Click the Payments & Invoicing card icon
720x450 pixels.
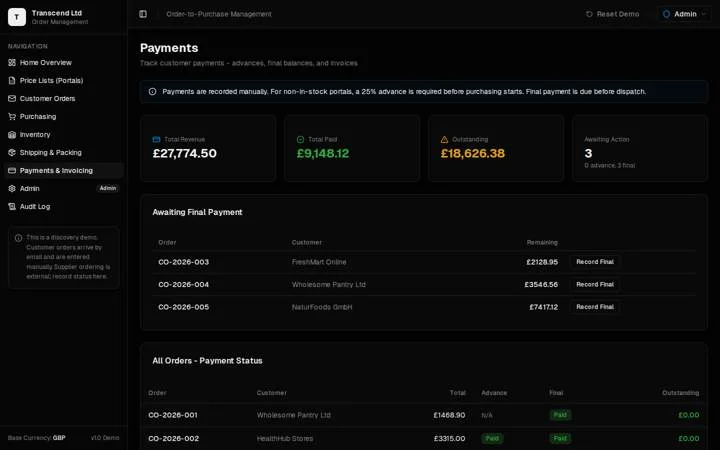pyautogui.click(x=12, y=170)
